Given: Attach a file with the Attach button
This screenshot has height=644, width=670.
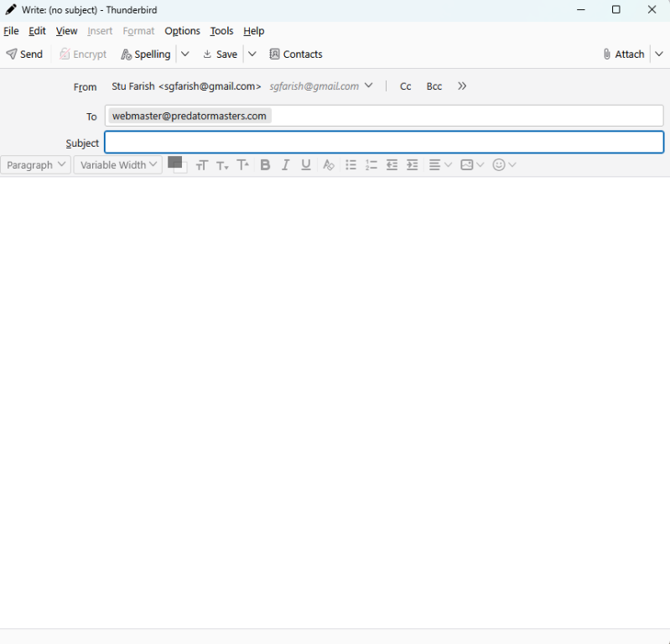Looking at the screenshot, I should tap(624, 55).
